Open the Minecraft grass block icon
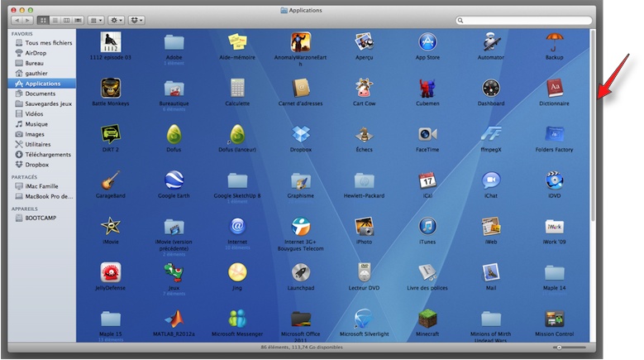The image size is (644, 360). [x=427, y=319]
